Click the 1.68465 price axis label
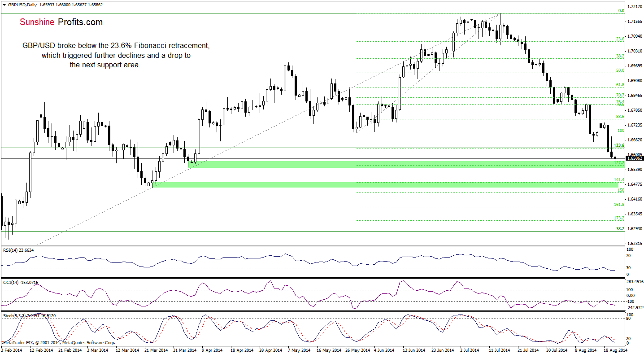This screenshot has height=354, width=644. [x=635, y=96]
